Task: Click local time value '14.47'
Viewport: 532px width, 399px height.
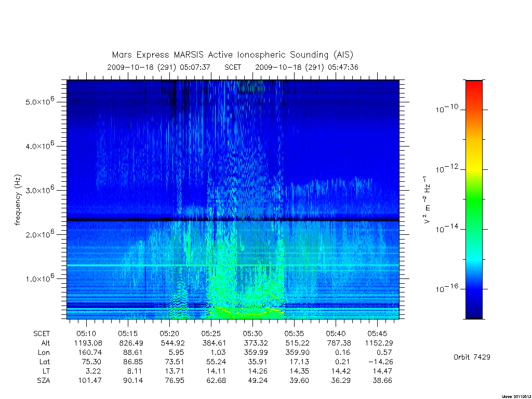Action: coord(383,371)
